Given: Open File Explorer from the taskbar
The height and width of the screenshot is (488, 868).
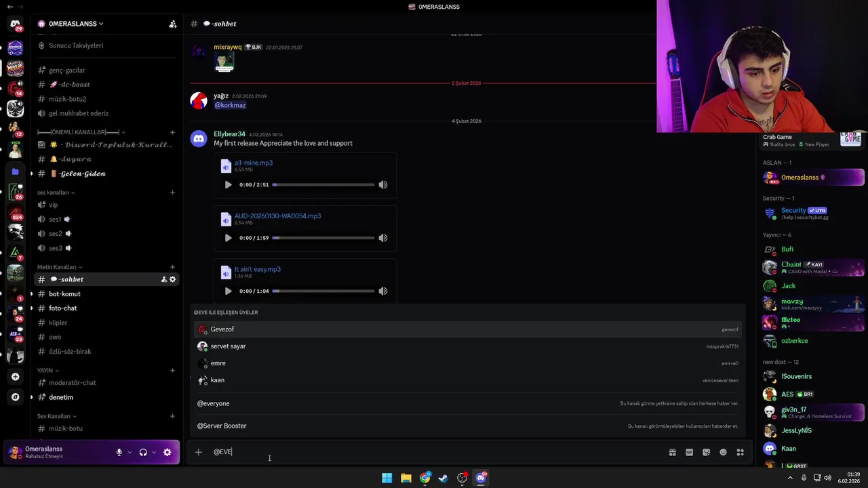Looking at the screenshot, I should coord(406,478).
